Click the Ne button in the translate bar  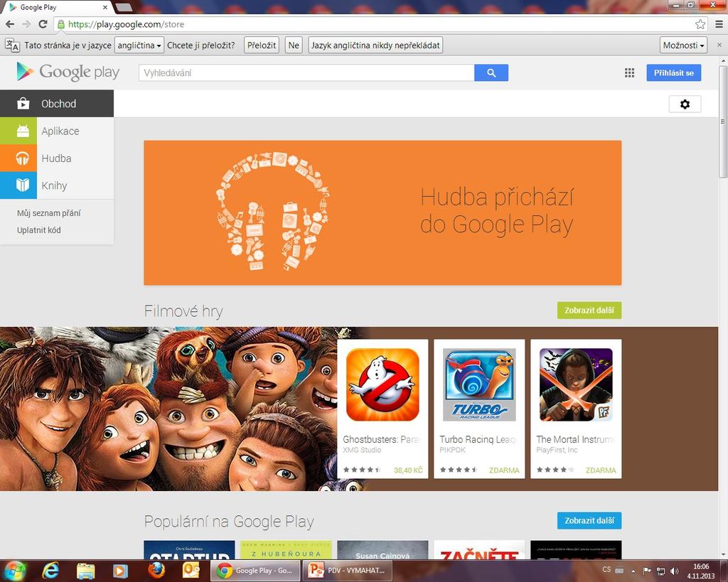coord(294,45)
